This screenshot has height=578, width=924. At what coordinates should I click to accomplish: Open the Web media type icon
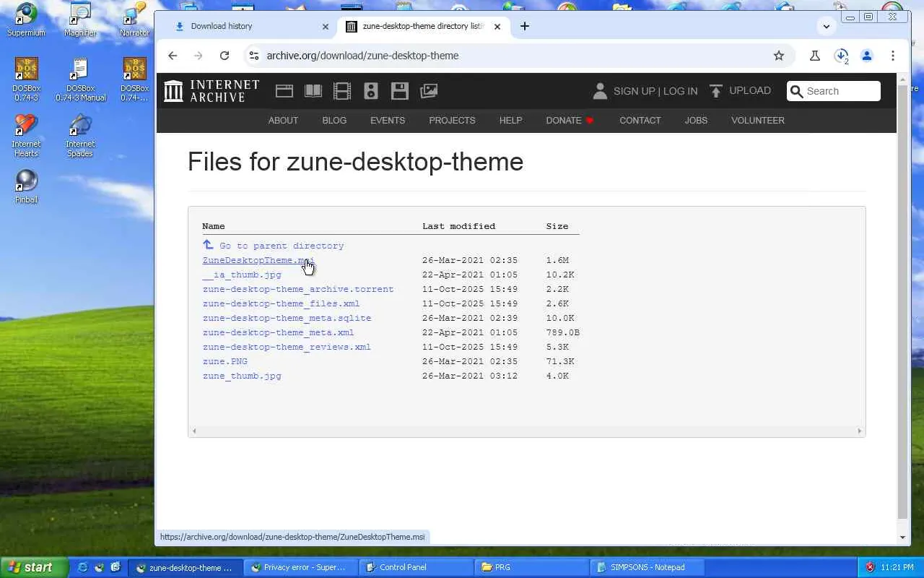coord(284,91)
